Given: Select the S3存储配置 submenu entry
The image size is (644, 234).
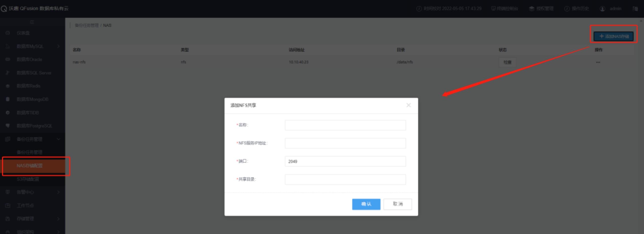Looking at the screenshot, I should 28,179.
